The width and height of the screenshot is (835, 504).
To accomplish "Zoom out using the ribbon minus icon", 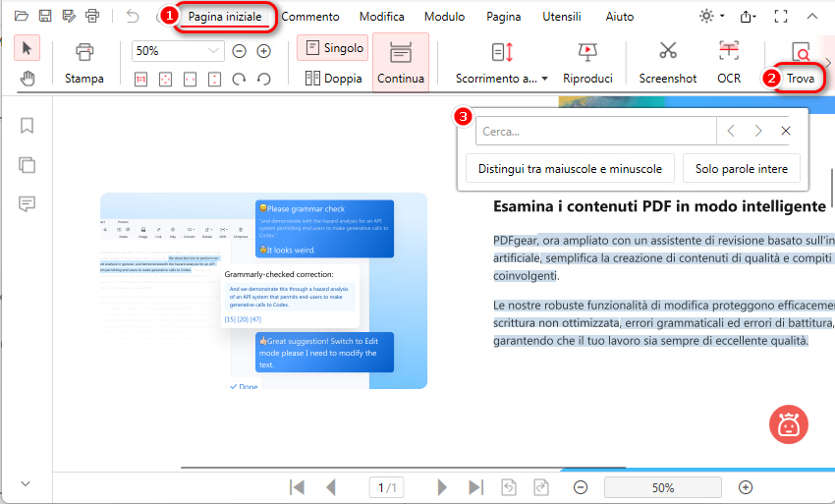I will click(239, 51).
